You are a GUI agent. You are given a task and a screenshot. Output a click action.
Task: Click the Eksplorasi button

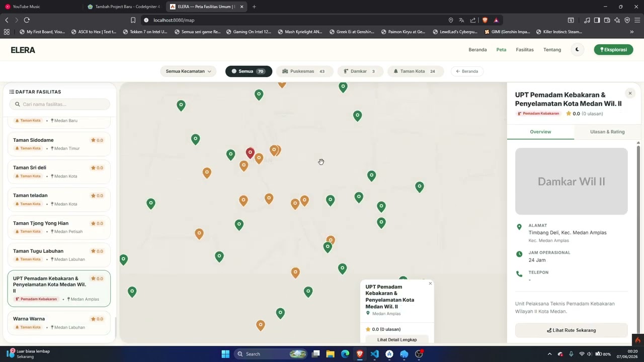pyautogui.click(x=613, y=50)
